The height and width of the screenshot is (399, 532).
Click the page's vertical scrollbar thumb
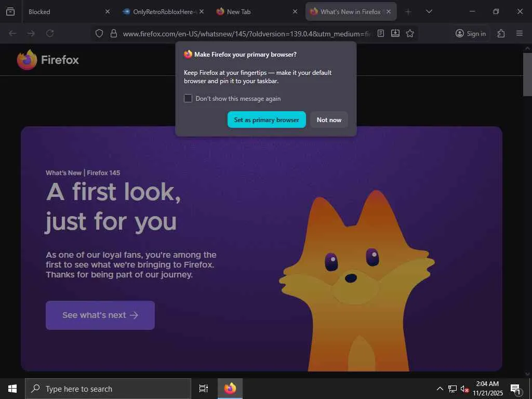pos(527,74)
